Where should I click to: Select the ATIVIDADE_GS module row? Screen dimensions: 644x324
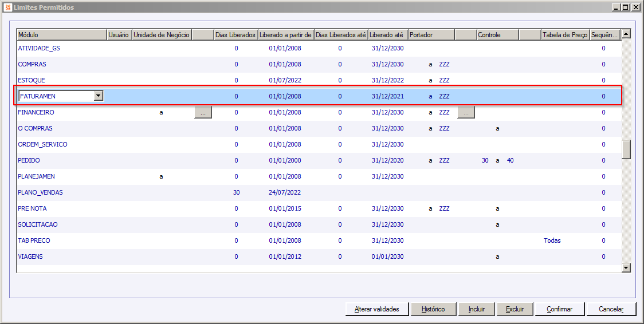319,49
